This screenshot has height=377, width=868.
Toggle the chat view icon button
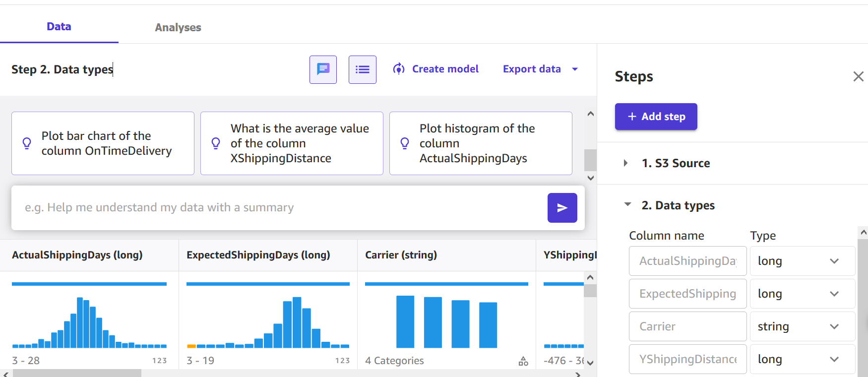pos(323,69)
